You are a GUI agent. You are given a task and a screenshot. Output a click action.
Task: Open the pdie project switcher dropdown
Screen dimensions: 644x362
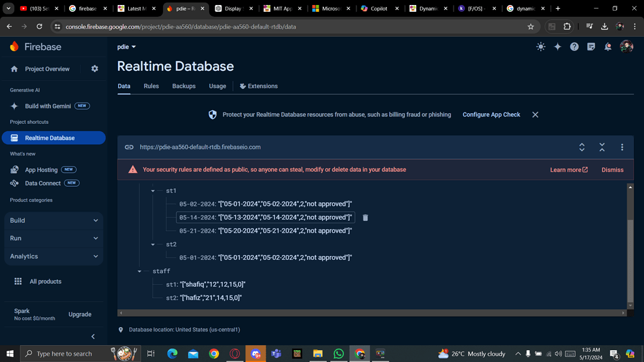pos(127,46)
